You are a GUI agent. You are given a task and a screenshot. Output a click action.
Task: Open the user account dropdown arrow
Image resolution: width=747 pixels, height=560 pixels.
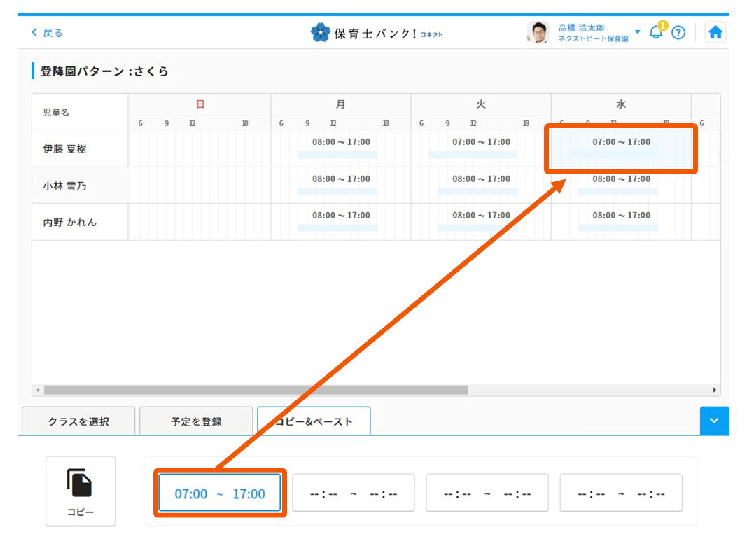[x=638, y=32]
